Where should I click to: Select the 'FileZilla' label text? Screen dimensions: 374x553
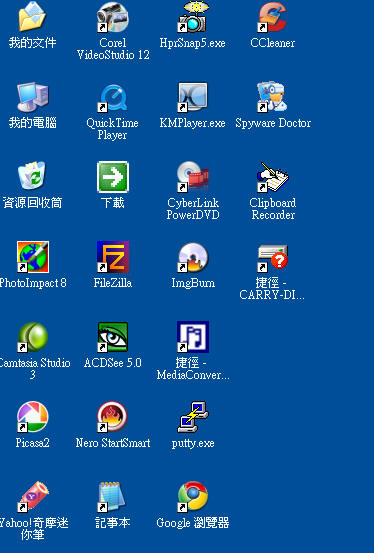pyautogui.click(x=113, y=282)
